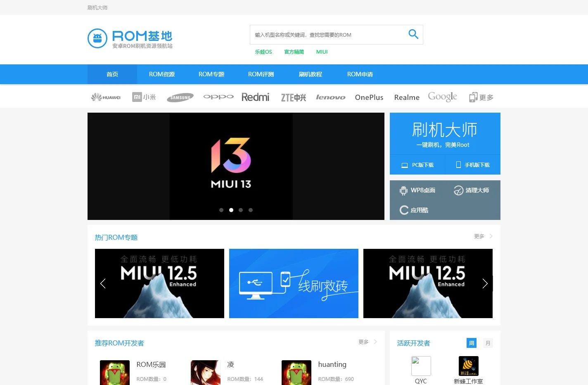Download the 手机版下载 mobile version

(x=473, y=165)
